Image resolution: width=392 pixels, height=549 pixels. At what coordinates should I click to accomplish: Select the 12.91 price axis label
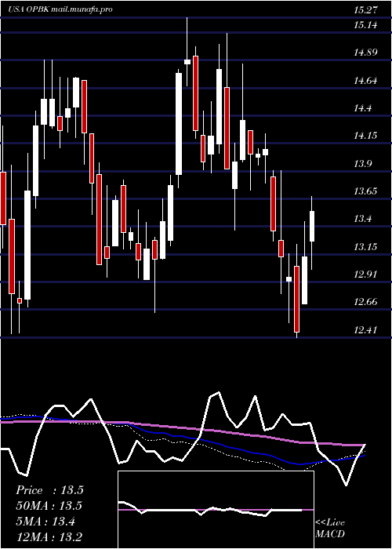pyautogui.click(x=365, y=274)
